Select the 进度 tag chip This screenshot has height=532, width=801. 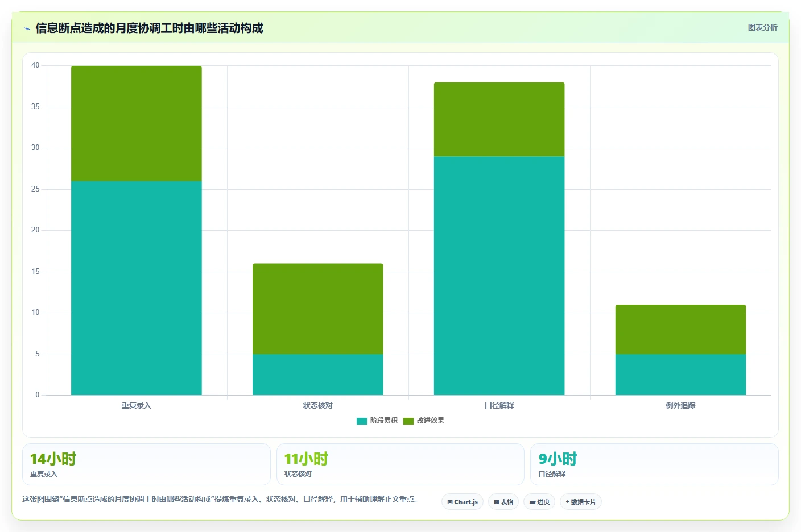539,502
